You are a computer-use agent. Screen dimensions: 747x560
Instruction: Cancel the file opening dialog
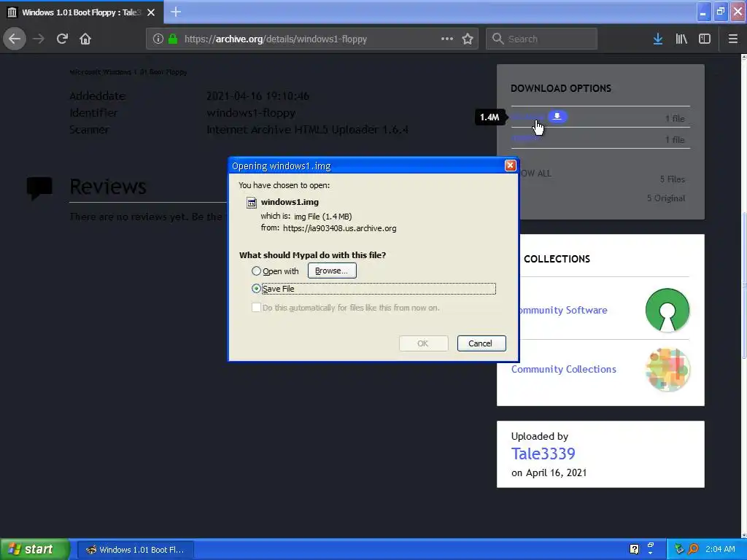pos(481,343)
